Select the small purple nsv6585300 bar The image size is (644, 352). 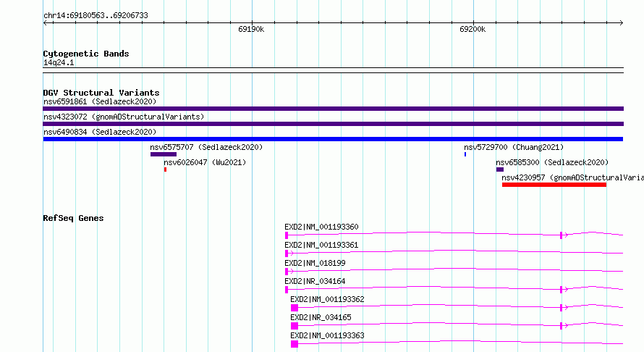(x=500, y=169)
